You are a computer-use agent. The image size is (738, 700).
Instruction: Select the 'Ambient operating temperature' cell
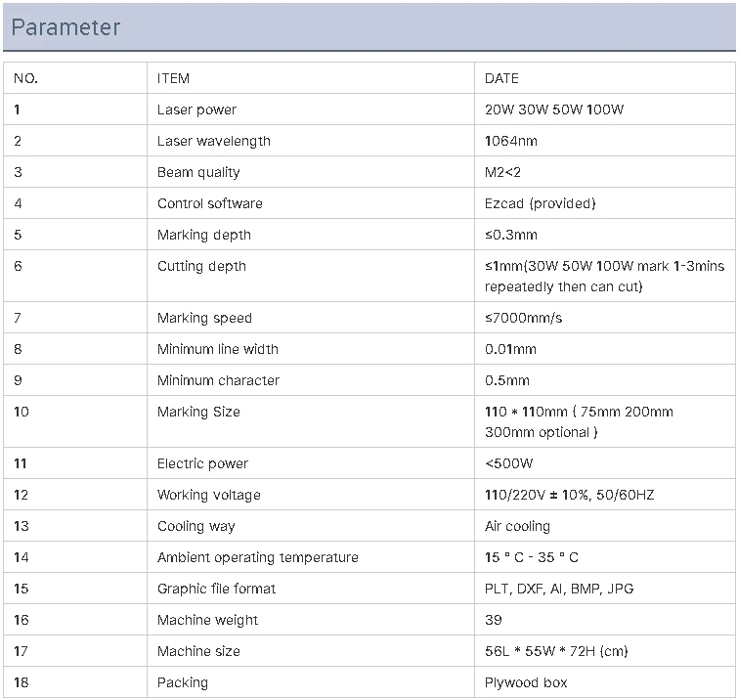[x=257, y=558]
